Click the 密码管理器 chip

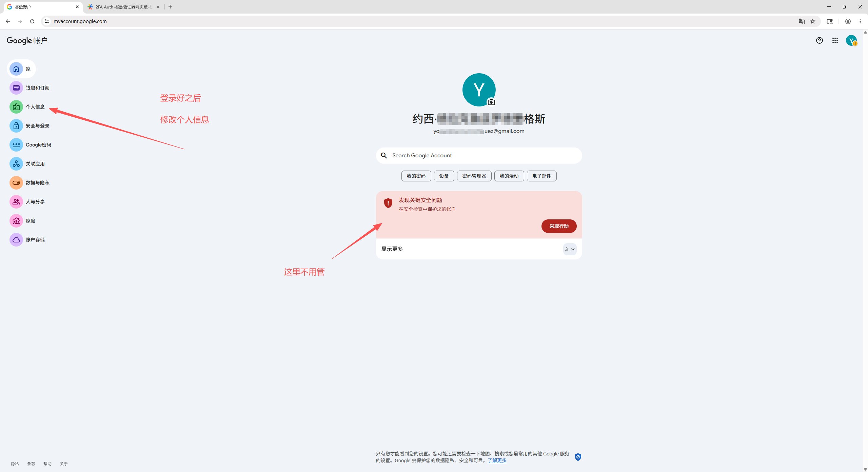tap(474, 176)
